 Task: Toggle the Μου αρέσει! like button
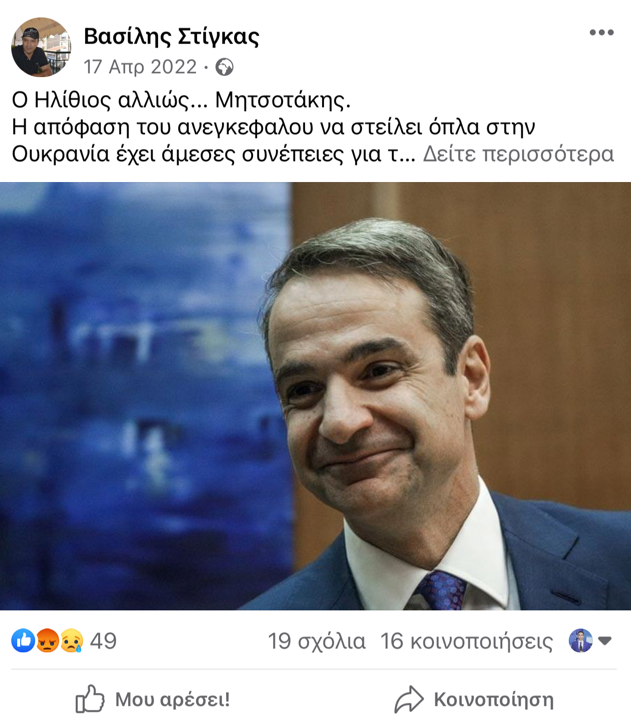coord(153,699)
